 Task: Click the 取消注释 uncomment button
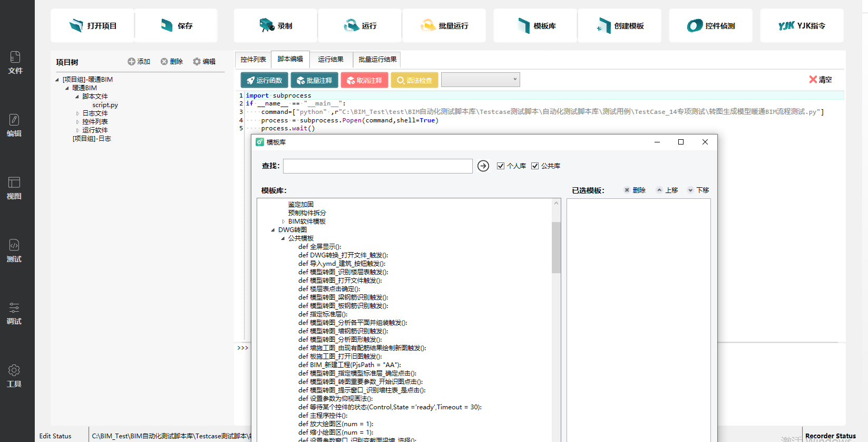coord(364,80)
